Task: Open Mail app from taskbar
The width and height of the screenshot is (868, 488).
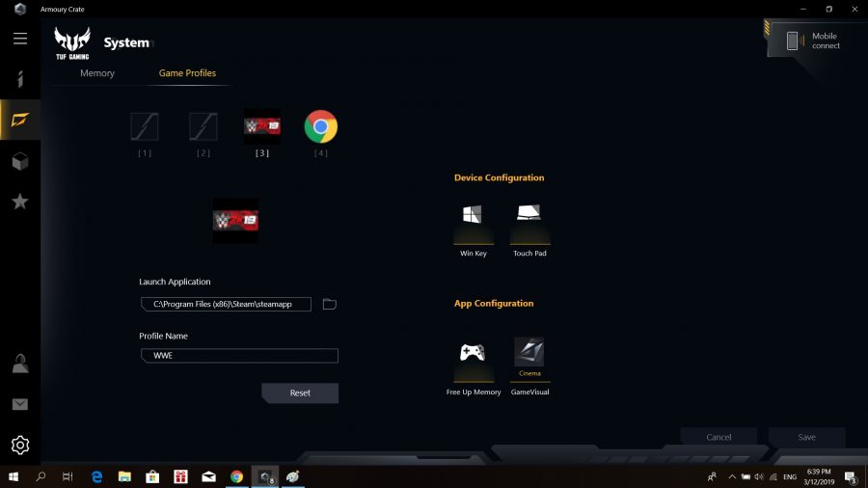Action: point(208,476)
